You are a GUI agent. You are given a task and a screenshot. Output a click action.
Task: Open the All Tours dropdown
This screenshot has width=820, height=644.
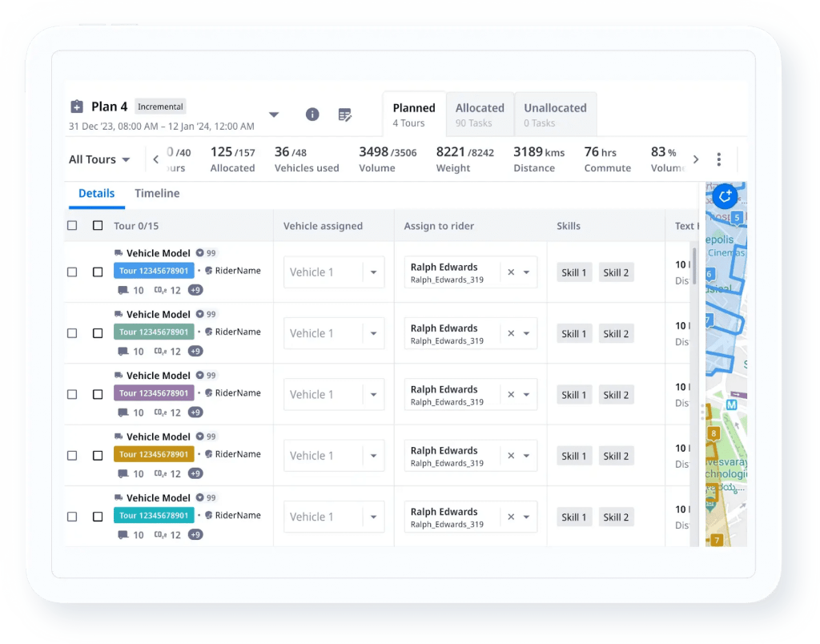(98, 159)
